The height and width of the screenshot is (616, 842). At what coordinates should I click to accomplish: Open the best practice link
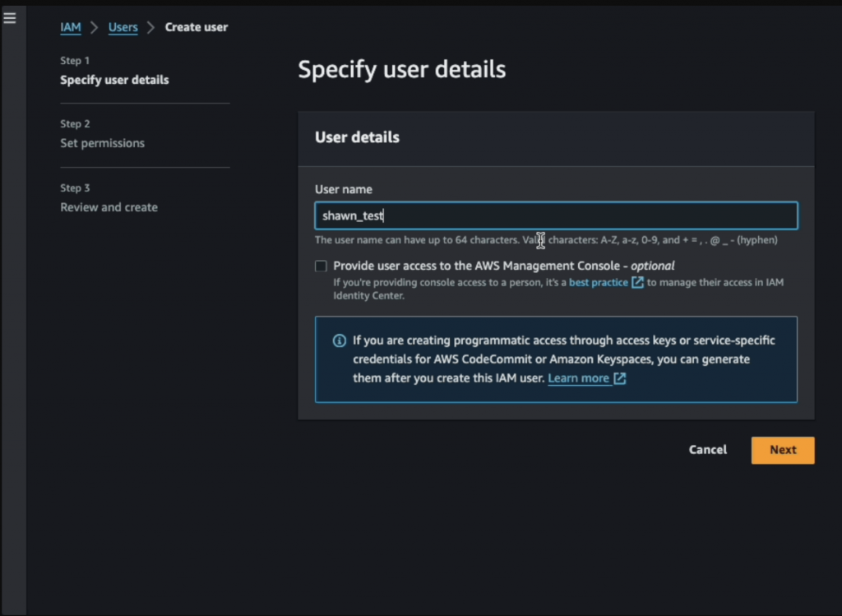(598, 283)
